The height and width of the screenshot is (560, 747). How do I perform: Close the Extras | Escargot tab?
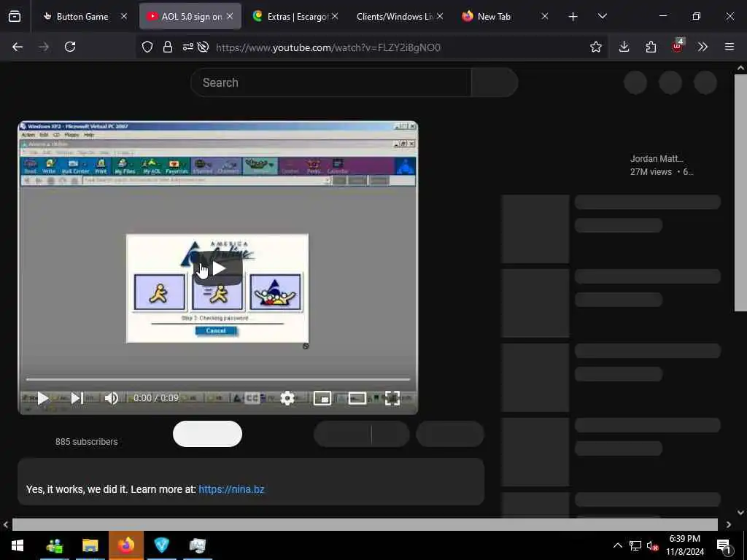point(335,16)
